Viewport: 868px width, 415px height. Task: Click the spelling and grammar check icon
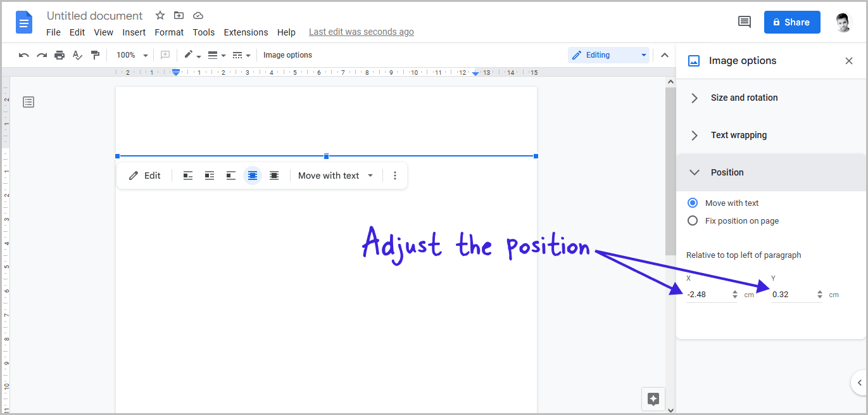[77, 55]
